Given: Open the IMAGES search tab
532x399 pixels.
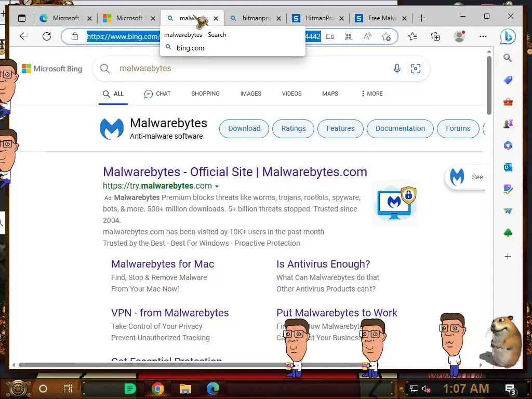Looking at the screenshot, I should click(x=251, y=94).
